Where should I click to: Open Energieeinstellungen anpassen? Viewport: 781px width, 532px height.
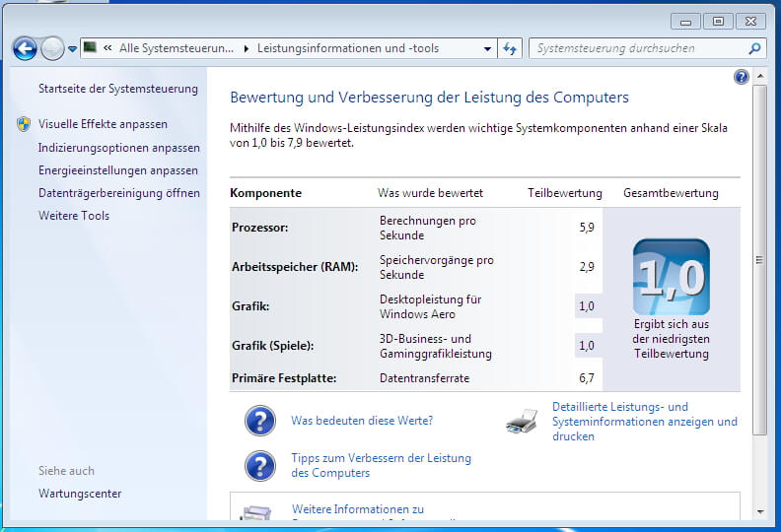click(118, 170)
